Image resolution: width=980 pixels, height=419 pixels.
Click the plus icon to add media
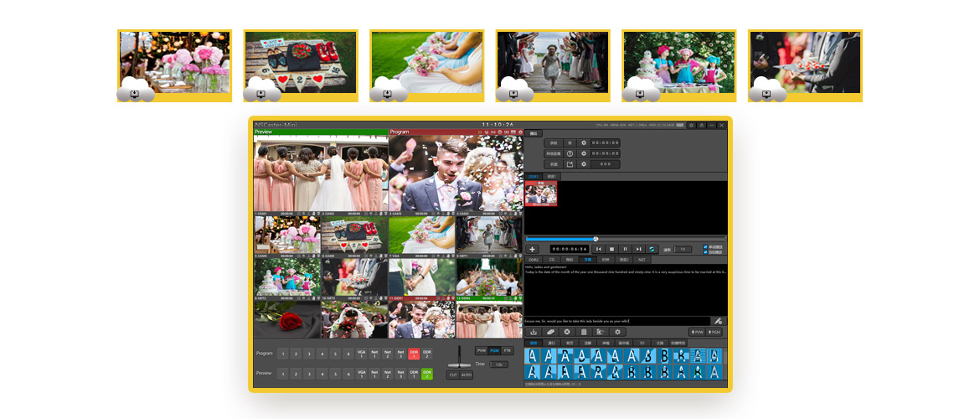tap(533, 249)
